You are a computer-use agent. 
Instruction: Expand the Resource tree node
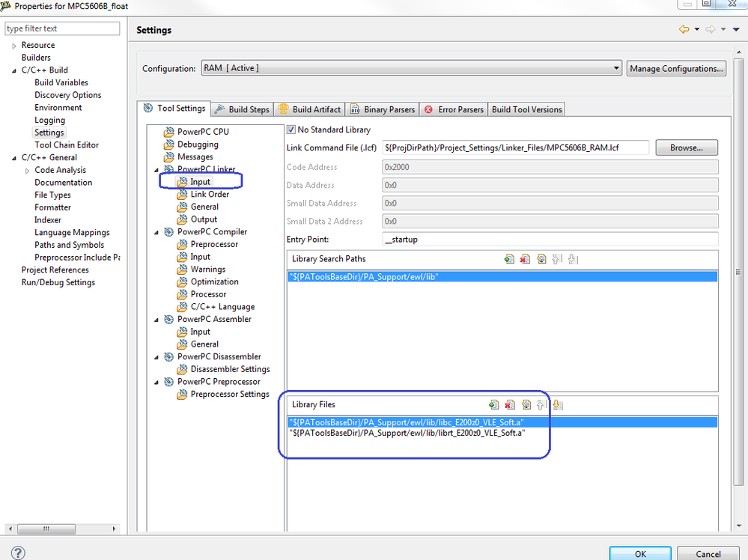(x=14, y=46)
